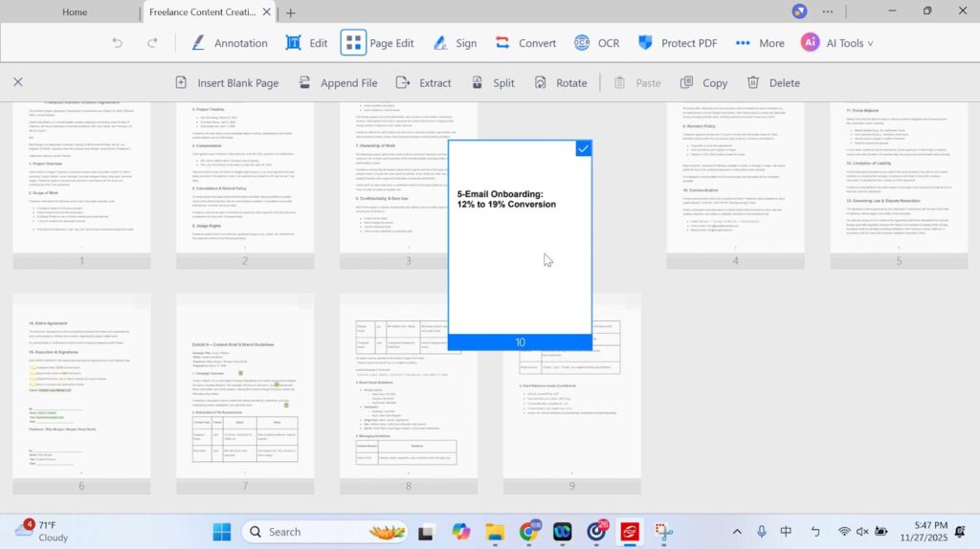980x549 pixels.
Task: Click the Protect PDF shield icon
Action: click(x=645, y=43)
